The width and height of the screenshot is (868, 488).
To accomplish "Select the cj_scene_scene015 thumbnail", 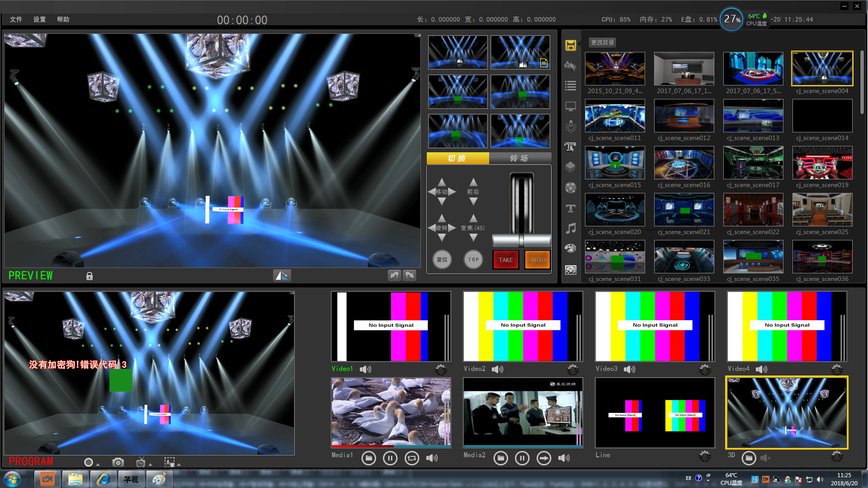I will pyautogui.click(x=614, y=163).
